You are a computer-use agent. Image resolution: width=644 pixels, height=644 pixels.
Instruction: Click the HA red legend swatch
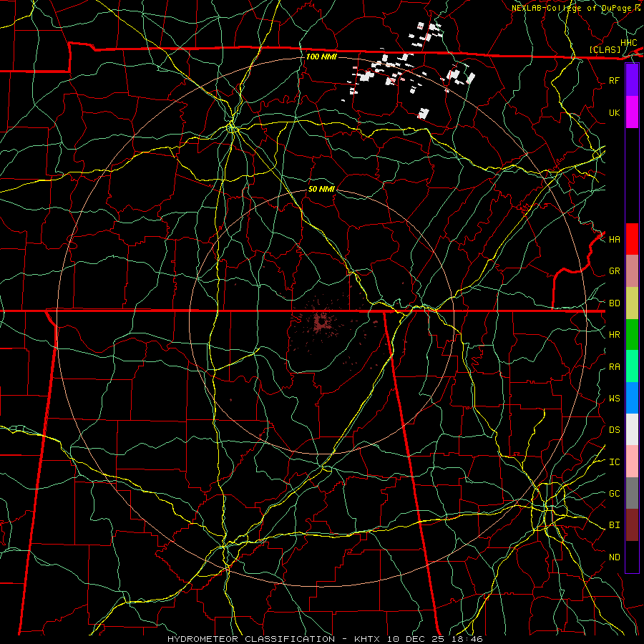(x=632, y=239)
